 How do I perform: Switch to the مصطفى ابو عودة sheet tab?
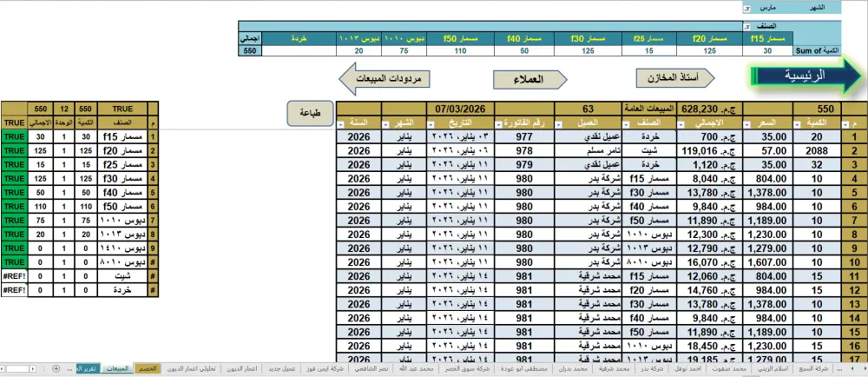pos(523,368)
